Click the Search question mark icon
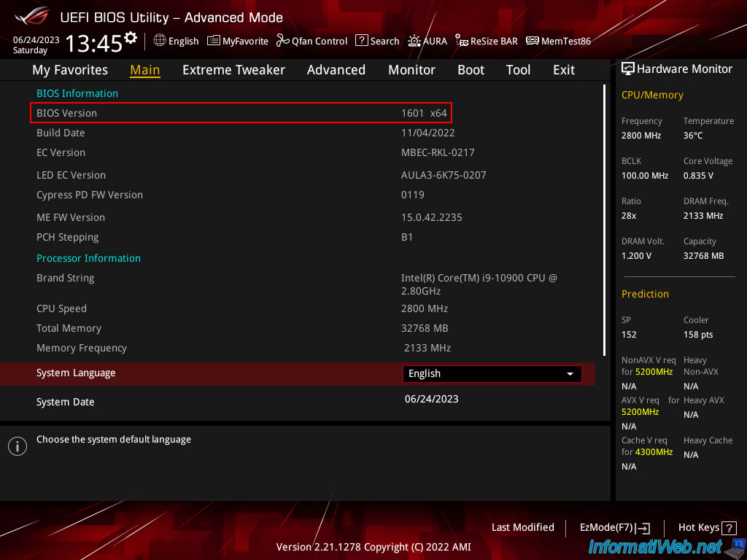This screenshot has height=560, width=747. coord(361,41)
